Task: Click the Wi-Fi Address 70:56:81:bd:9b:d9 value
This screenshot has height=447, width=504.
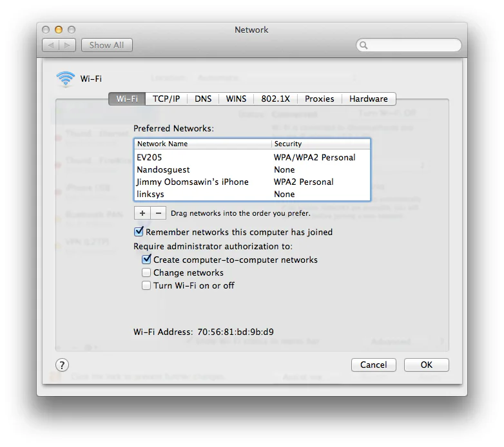Action: click(236, 332)
